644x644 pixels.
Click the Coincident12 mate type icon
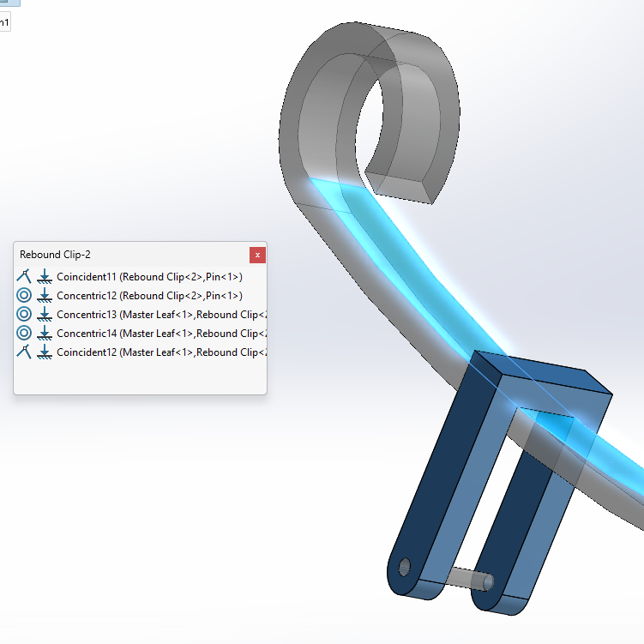tap(24, 352)
